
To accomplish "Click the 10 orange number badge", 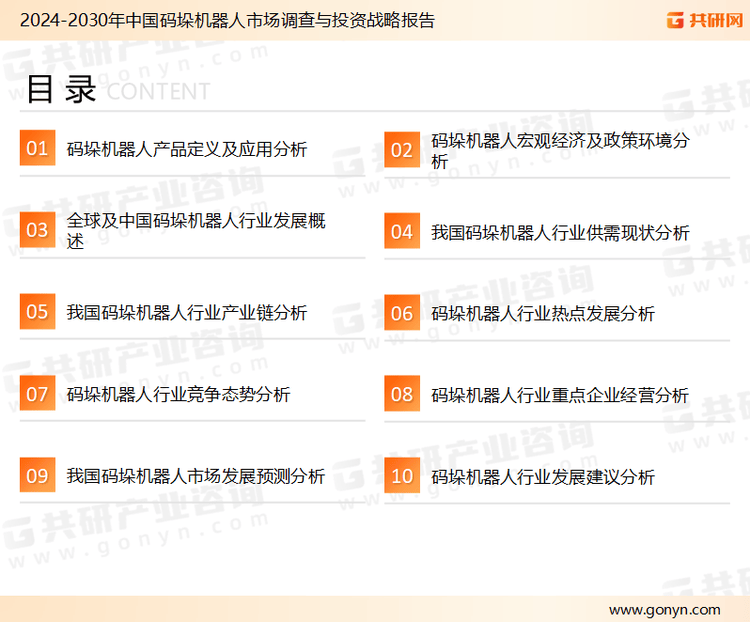I will coord(402,476).
